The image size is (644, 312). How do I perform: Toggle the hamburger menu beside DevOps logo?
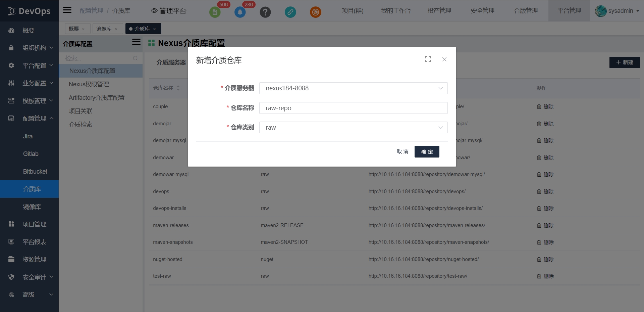tap(67, 10)
